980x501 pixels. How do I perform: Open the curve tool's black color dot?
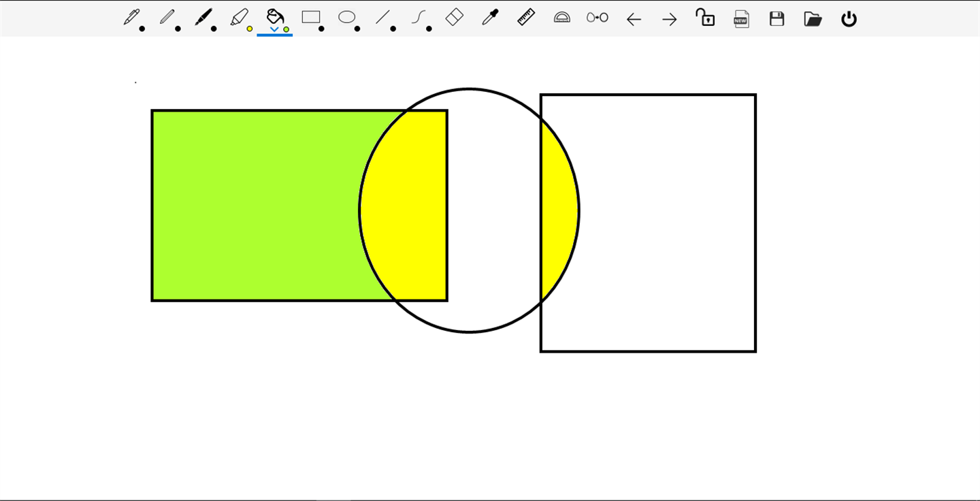(429, 29)
